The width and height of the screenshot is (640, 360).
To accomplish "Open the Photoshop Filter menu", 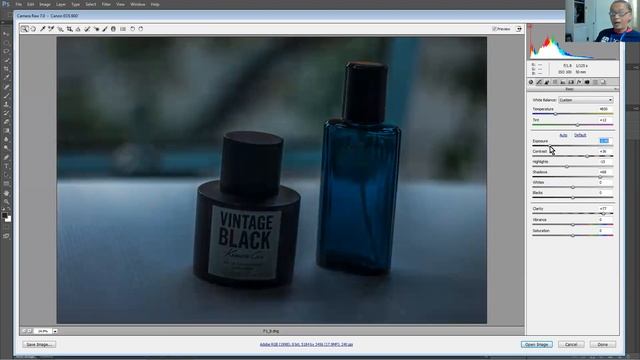I will pos(106,4).
